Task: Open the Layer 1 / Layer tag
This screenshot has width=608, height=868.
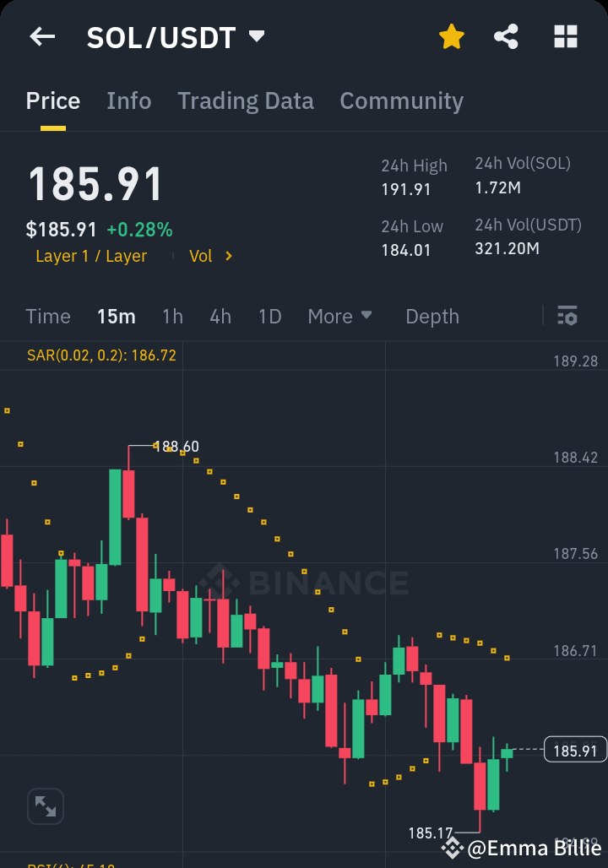Action: click(91, 256)
